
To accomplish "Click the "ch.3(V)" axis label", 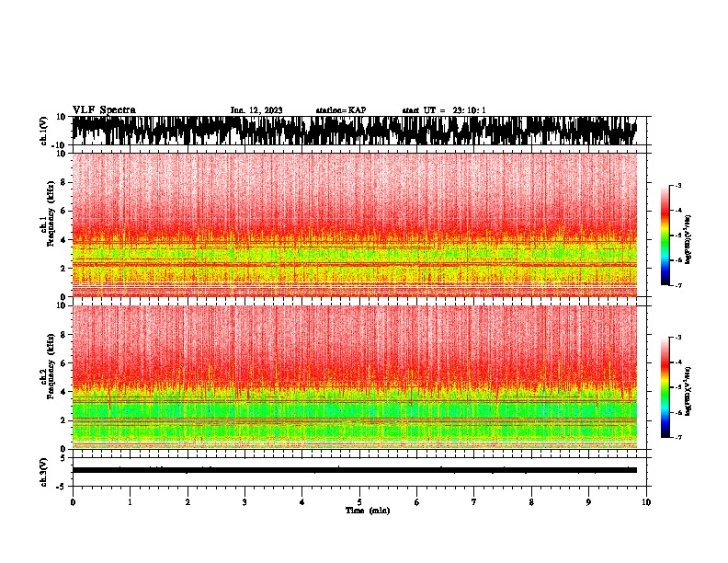I will [x=44, y=472].
